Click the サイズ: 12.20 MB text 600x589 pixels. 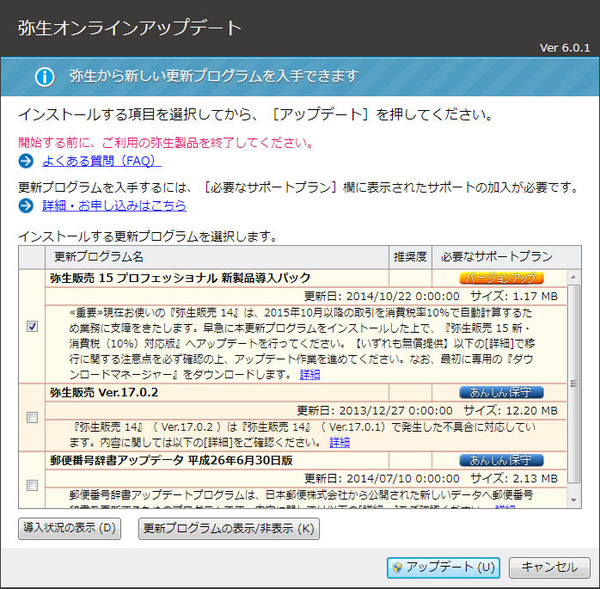point(510,411)
